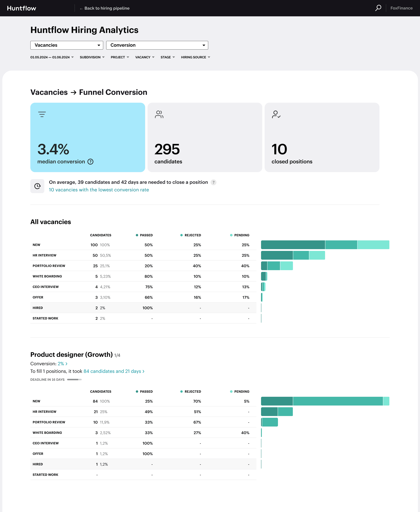Image resolution: width=420 pixels, height=512 pixels.
Task: Go back to hiring pipeline
Action: click(105, 8)
